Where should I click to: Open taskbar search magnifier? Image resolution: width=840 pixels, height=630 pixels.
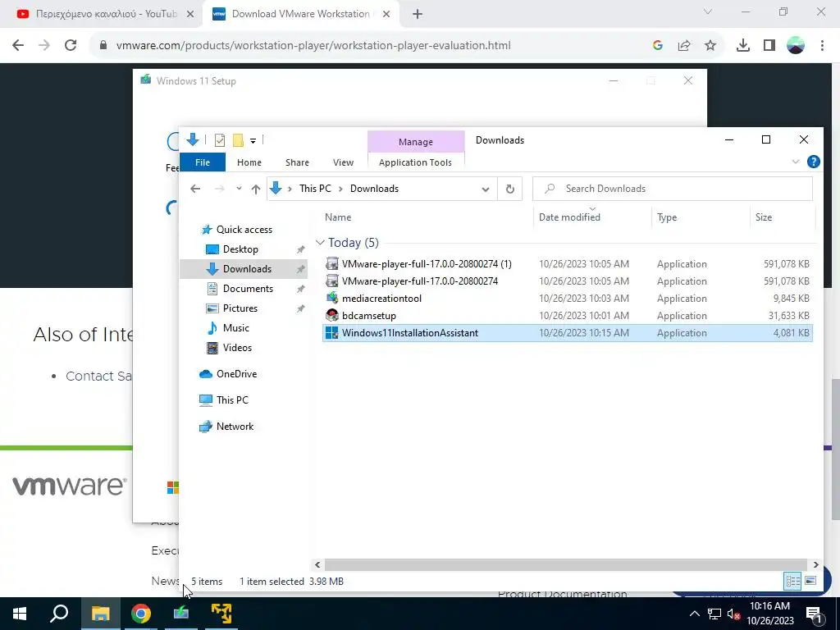pos(59,614)
